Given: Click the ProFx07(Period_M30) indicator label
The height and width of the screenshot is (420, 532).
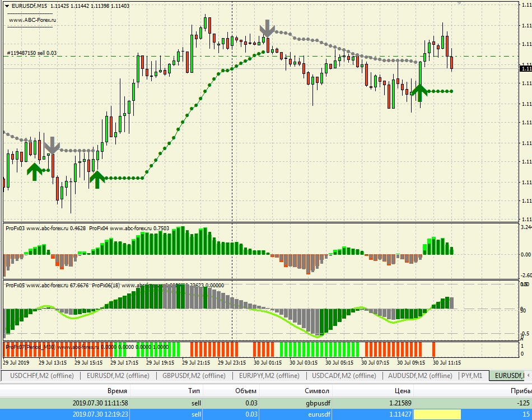Looking at the screenshot, I should point(87,347).
